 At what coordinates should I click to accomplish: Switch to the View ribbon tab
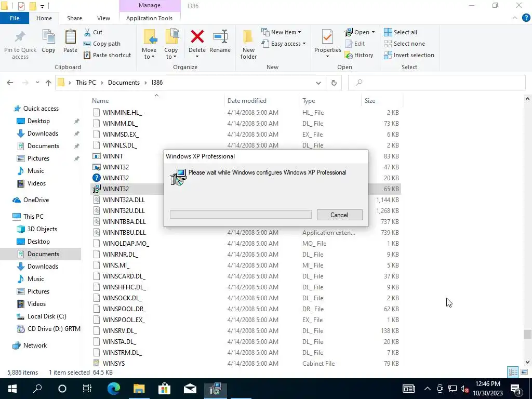coord(103,18)
